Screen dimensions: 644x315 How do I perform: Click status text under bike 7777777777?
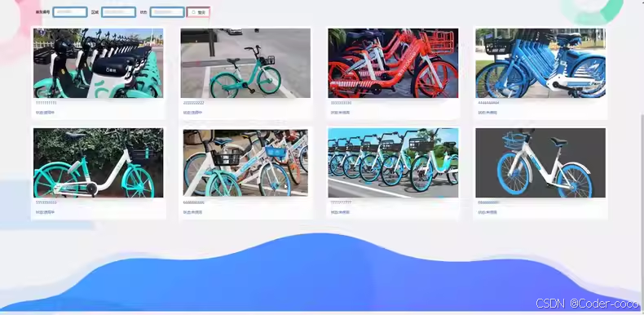click(x=340, y=212)
